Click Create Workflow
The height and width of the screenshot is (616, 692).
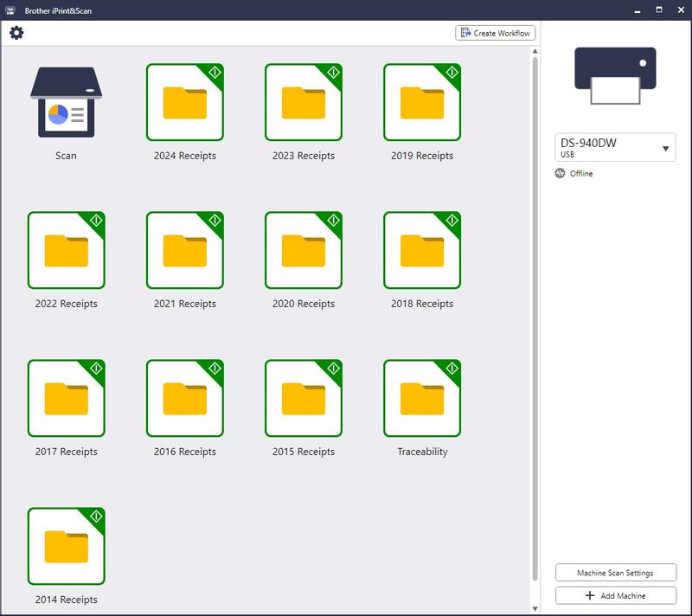coord(496,33)
